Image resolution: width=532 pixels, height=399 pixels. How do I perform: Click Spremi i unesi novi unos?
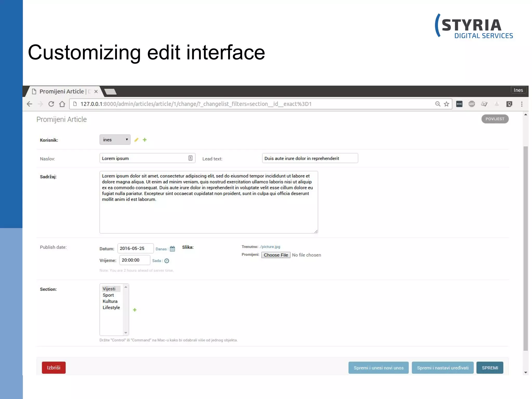tap(378, 368)
